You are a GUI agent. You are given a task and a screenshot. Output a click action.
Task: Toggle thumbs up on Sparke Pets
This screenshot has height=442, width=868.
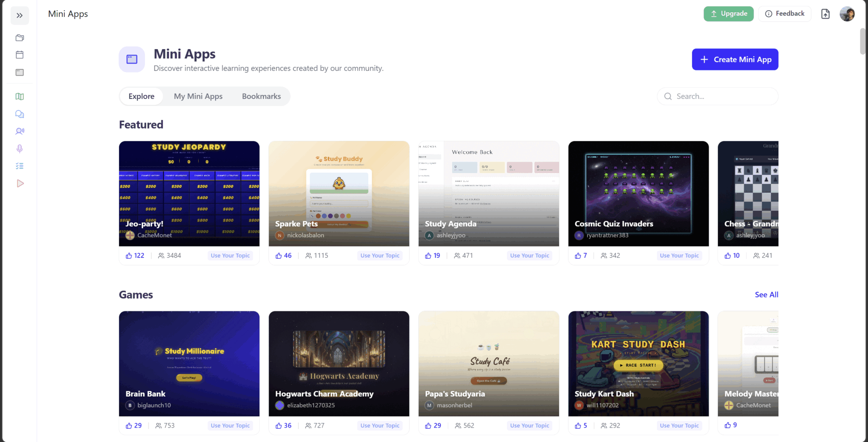[279, 256]
